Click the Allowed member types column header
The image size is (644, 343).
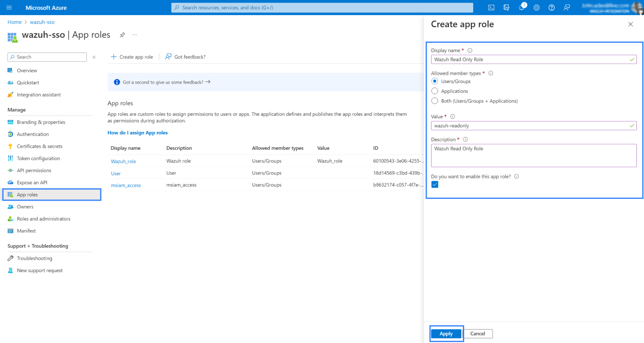(x=278, y=148)
